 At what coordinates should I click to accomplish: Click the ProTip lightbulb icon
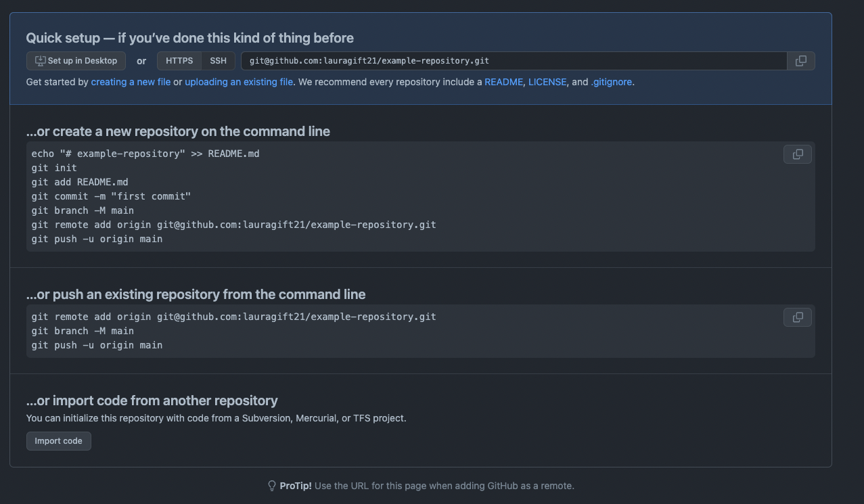(272, 486)
